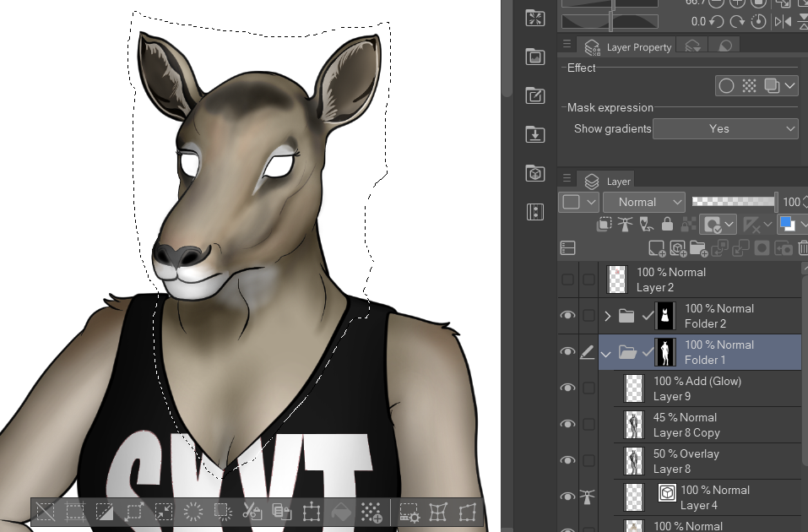This screenshot has width=808, height=532.
Task: Open the 3D cube material folder icon
Action: point(535,173)
